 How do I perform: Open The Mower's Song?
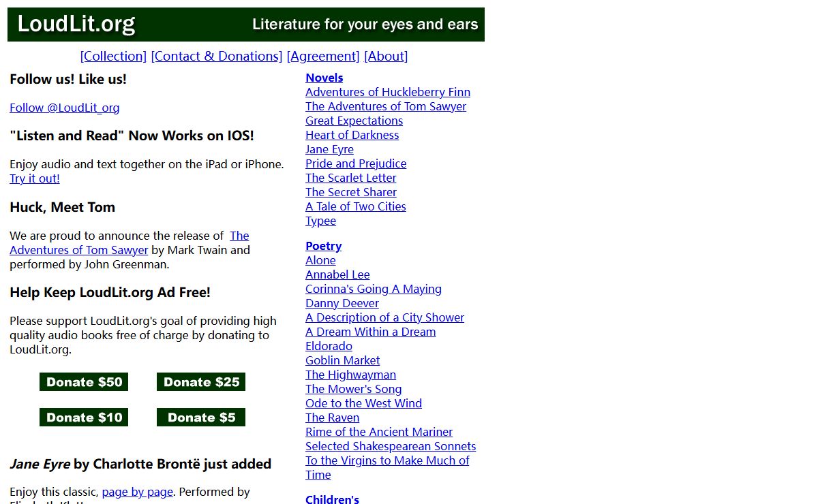pyautogui.click(x=354, y=389)
